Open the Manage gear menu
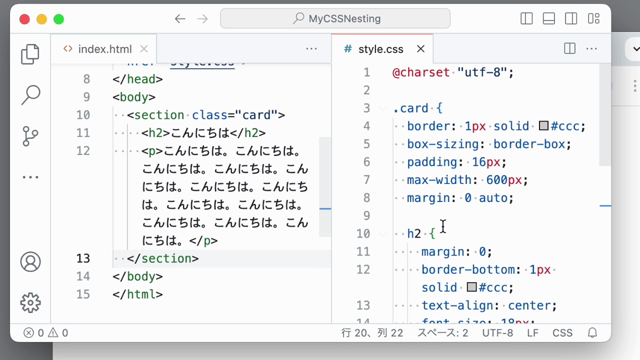 30,302
